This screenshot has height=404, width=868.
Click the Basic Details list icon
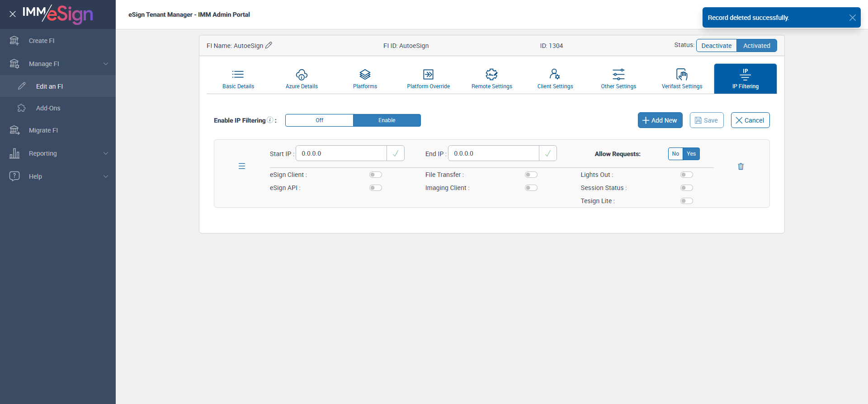tap(238, 74)
